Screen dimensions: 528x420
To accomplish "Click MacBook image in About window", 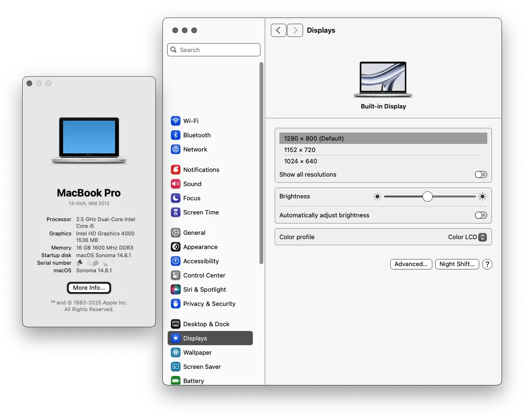I will coord(89,140).
